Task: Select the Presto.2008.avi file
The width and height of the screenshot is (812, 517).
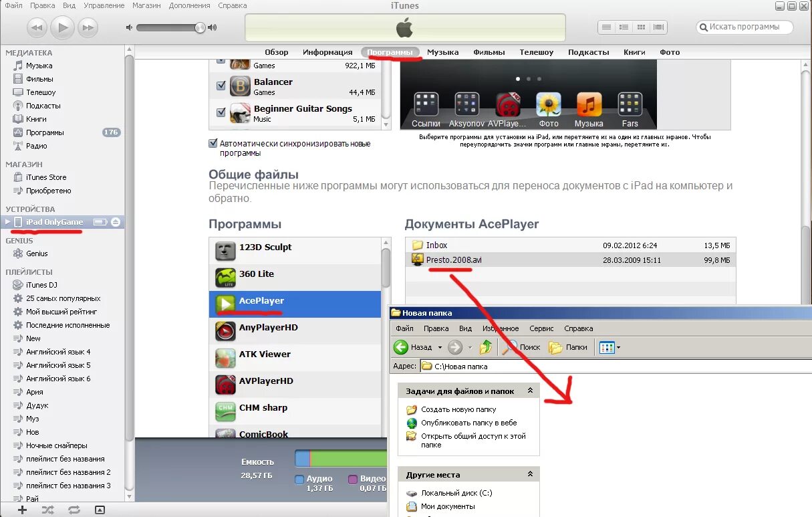Action: tap(570, 260)
